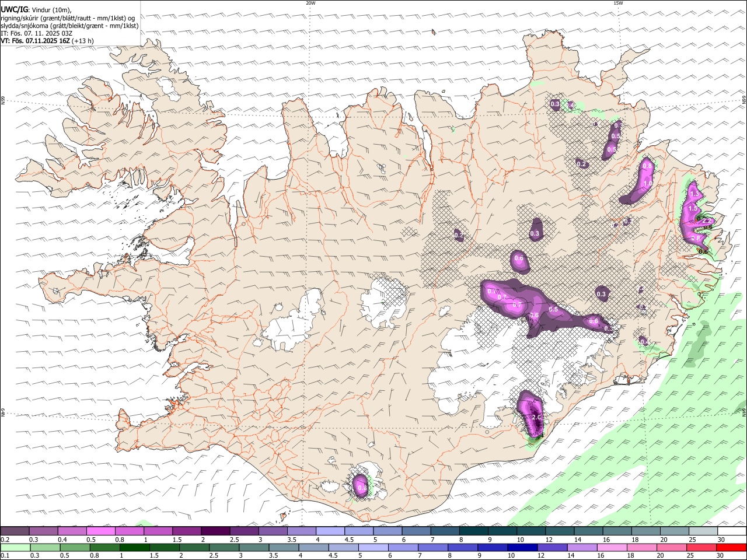The image size is (747, 560).
Task: Pick the dark purple swatch between 0.2 and 0.3 on upper scale
Action: 15,531
